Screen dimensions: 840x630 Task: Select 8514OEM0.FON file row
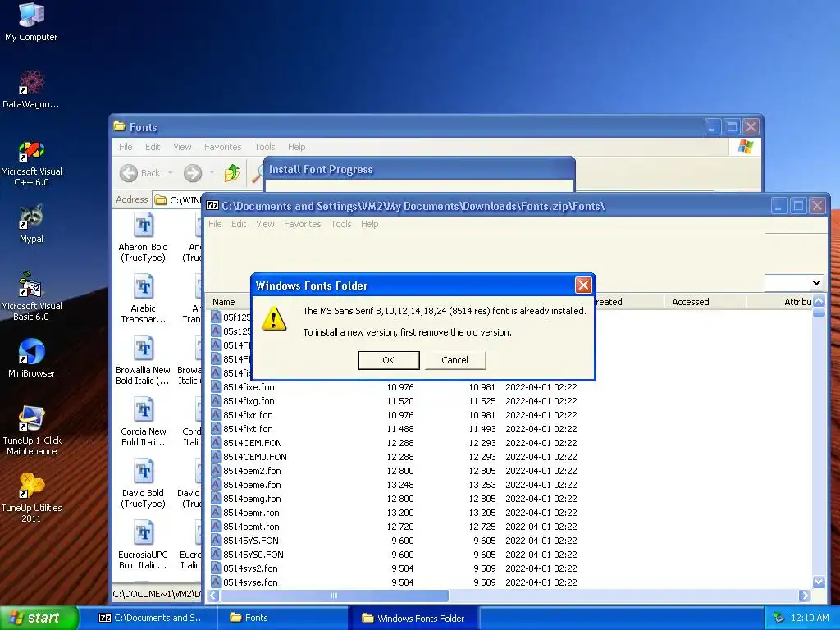click(x=395, y=456)
